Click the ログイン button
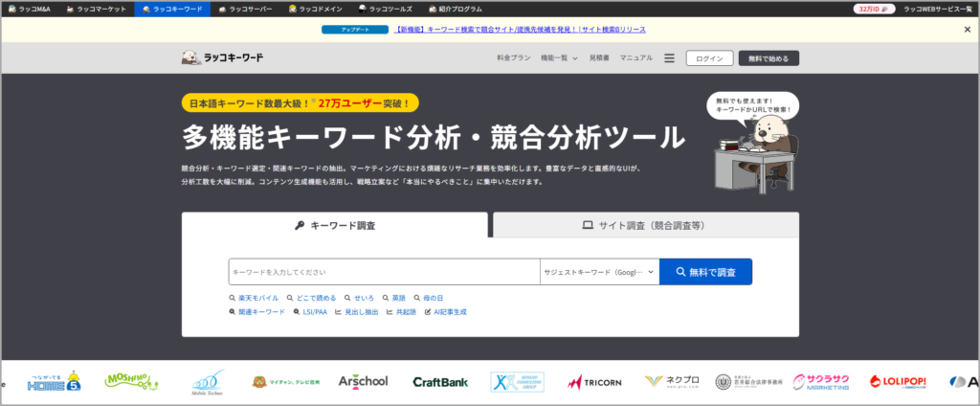 pos(709,58)
